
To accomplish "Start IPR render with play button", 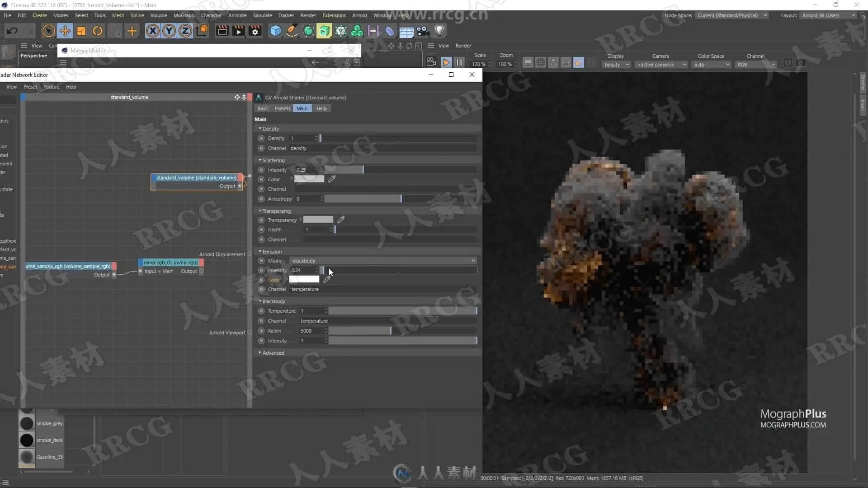I will coord(446,62).
